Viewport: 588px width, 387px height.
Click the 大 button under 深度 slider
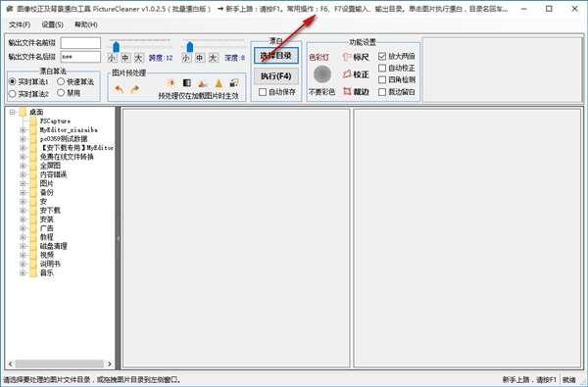(x=213, y=58)
